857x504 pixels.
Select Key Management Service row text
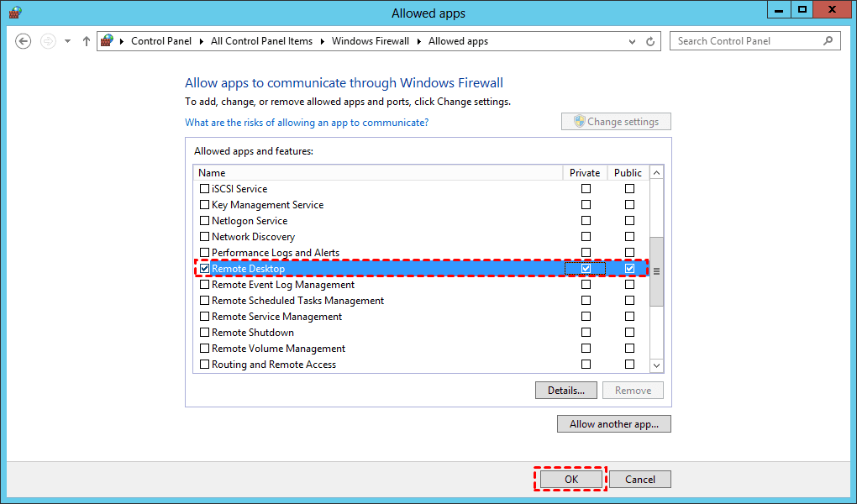(267, 204)
